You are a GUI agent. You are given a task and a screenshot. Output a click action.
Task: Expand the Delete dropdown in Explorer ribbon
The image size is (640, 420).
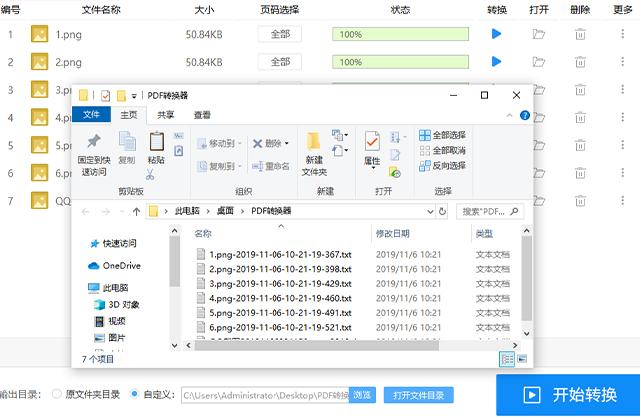(x=287, y=143)
